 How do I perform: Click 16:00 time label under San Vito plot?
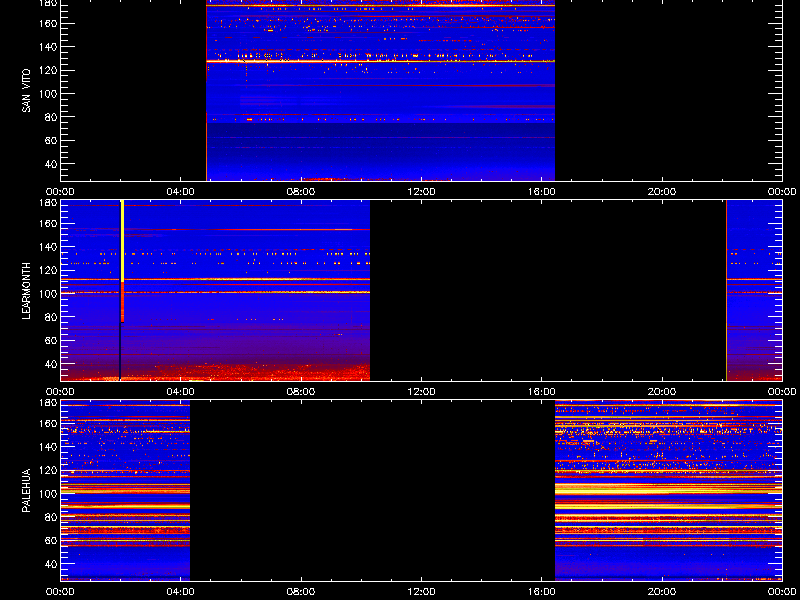(x=542, y=192)
